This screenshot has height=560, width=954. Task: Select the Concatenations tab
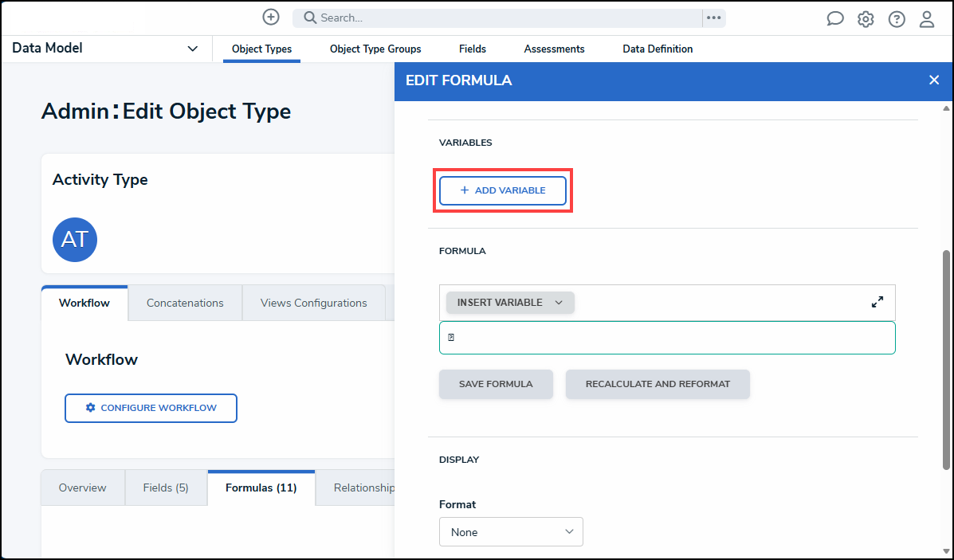click(x=185, y=303)
